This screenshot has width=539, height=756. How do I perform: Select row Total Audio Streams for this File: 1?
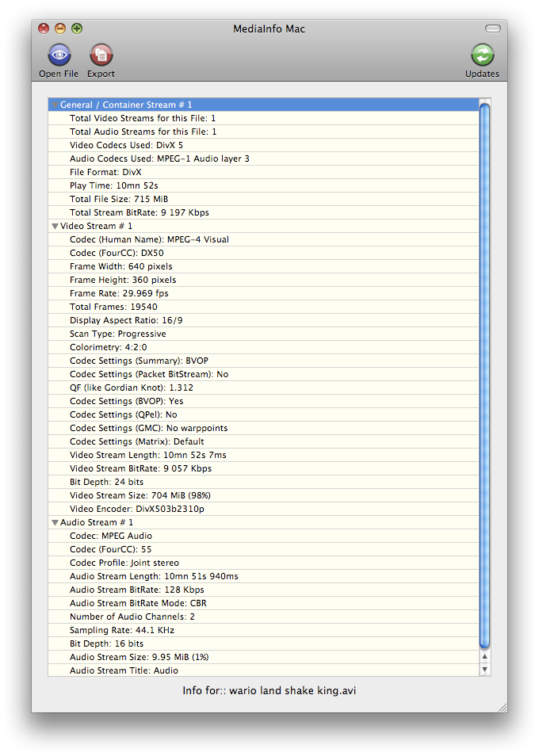click(263, 132)
